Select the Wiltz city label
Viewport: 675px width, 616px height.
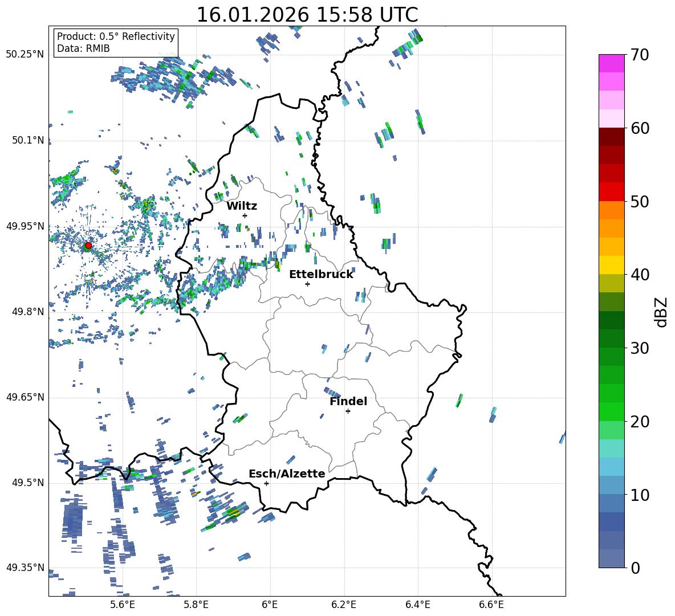(242, 206)
